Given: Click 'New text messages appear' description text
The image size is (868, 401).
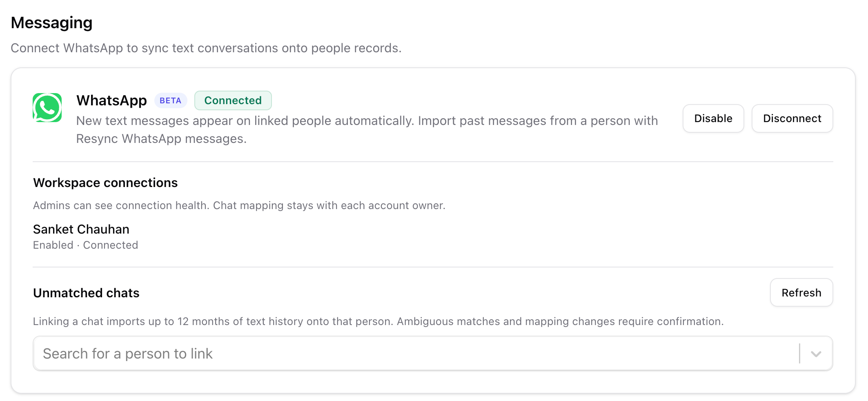Looking at the screenshot, I should (x=367, y=129).
